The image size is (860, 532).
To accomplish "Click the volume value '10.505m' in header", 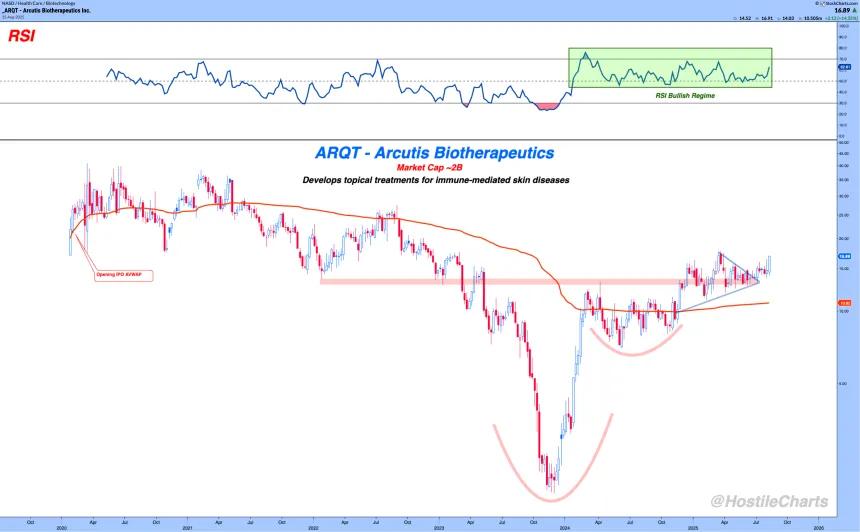I will click(x=813, y=18).
